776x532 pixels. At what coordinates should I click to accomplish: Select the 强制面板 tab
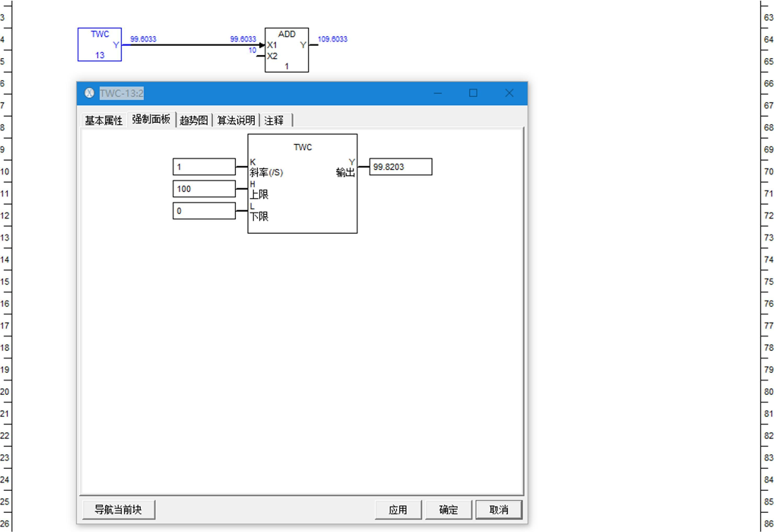pyautogui.click(x=151, y=119)
